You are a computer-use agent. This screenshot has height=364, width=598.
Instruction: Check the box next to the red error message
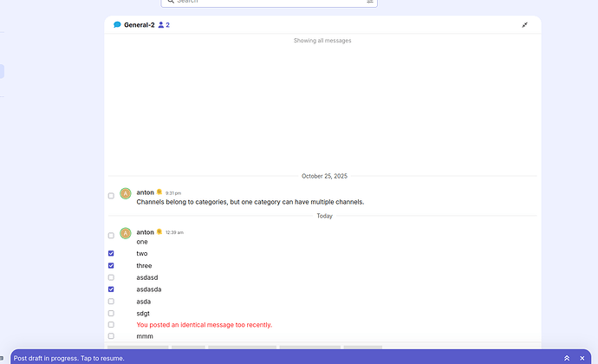point(111,325)
